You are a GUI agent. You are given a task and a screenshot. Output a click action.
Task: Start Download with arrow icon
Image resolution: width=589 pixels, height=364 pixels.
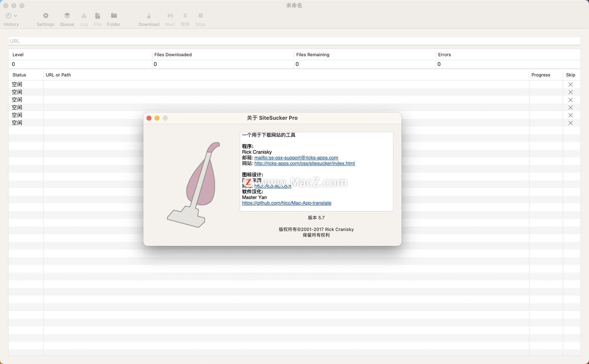click(x=149, y=16)
